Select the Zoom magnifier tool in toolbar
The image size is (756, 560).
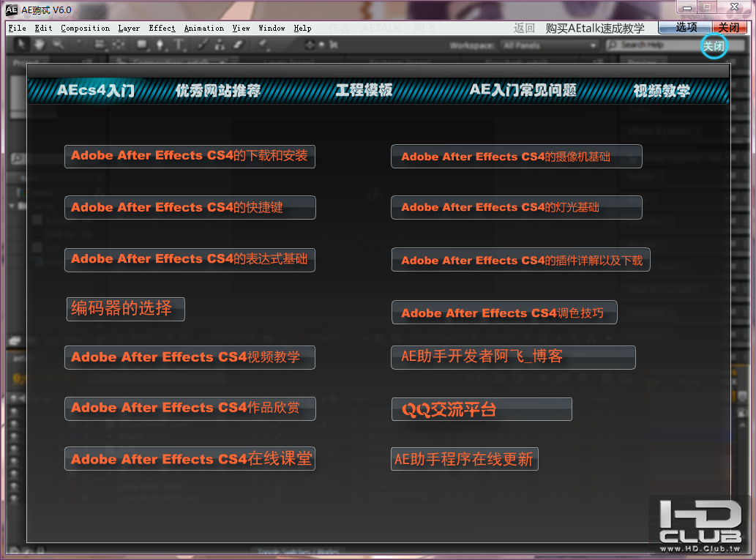point(58,45)
